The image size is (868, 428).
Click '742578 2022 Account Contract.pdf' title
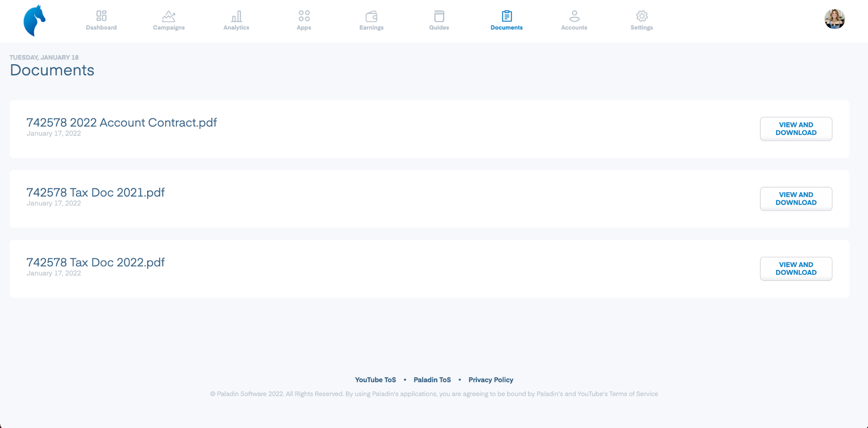pos(122,122)
